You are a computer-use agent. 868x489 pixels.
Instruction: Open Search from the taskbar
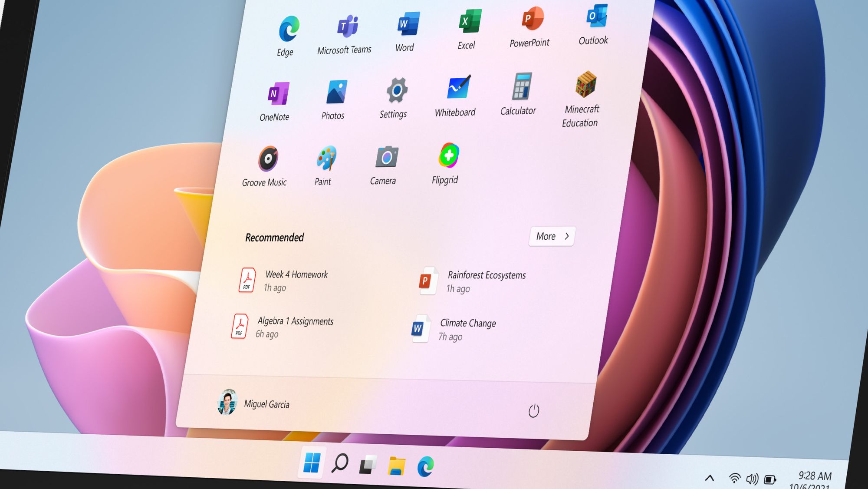click(340, 463)
